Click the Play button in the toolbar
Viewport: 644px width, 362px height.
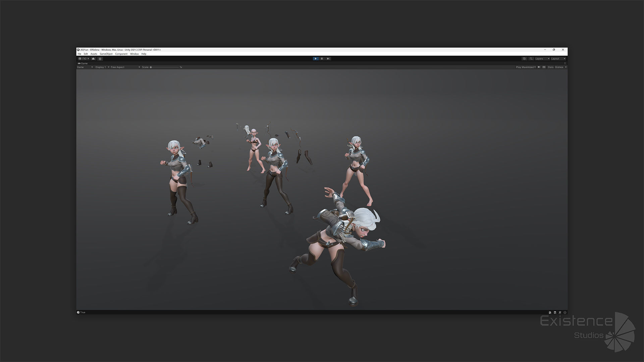click(316, 59)
